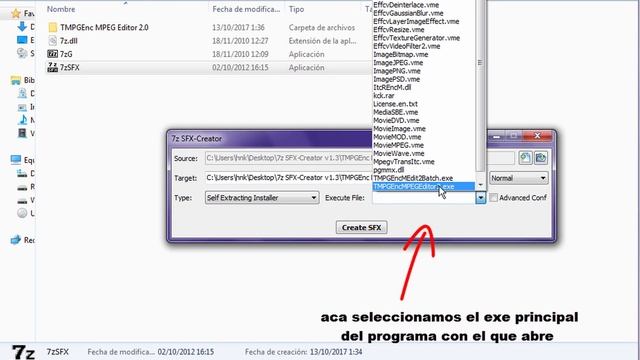640x360 pixels.
Task: Click the Source browse file icon button
Action: (x=525, y=158)
